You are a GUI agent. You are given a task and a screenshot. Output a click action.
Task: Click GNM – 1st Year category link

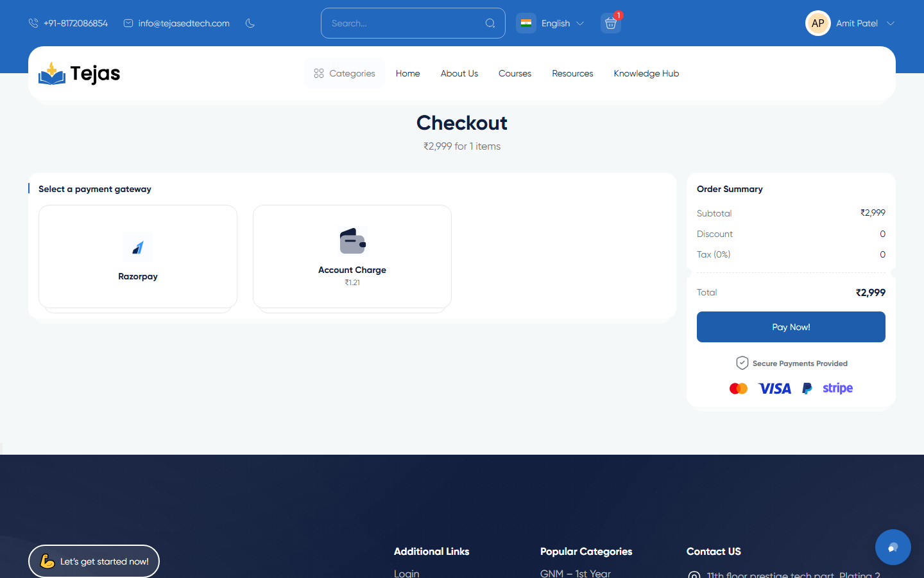coord(576,573)
